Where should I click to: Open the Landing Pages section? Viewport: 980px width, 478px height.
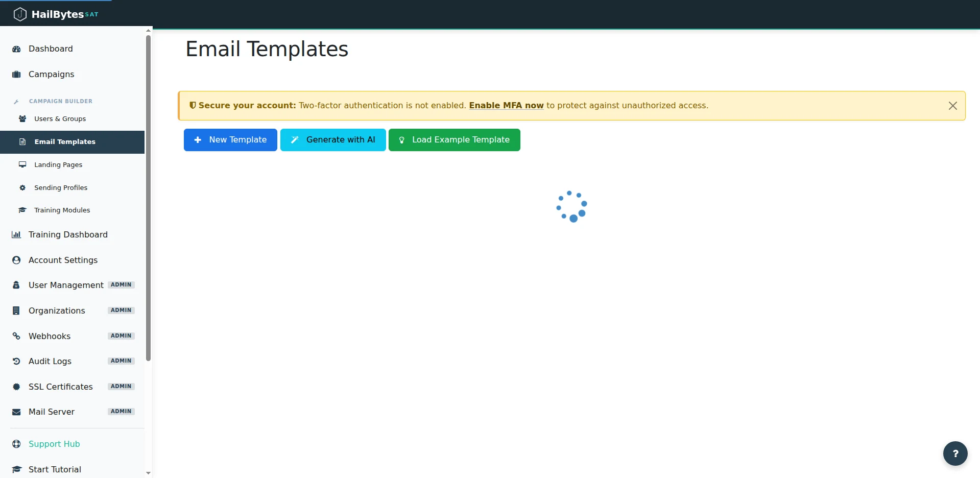point(58,164)
